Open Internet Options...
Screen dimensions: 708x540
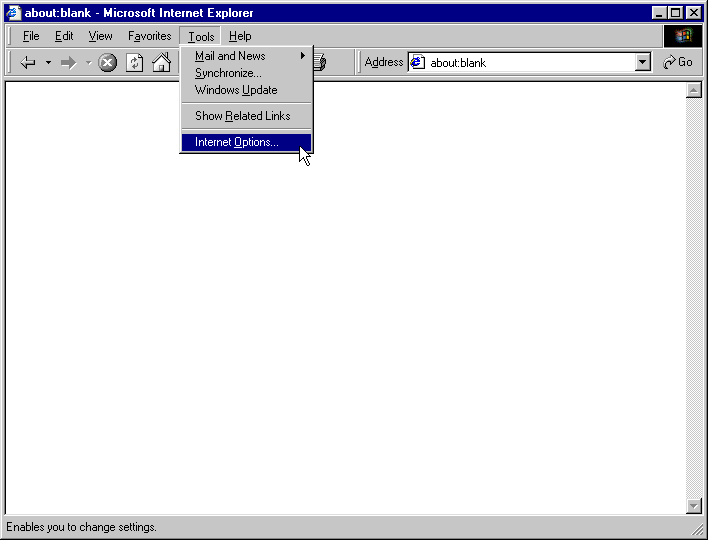pyautogui.click(x=247, y=142)
